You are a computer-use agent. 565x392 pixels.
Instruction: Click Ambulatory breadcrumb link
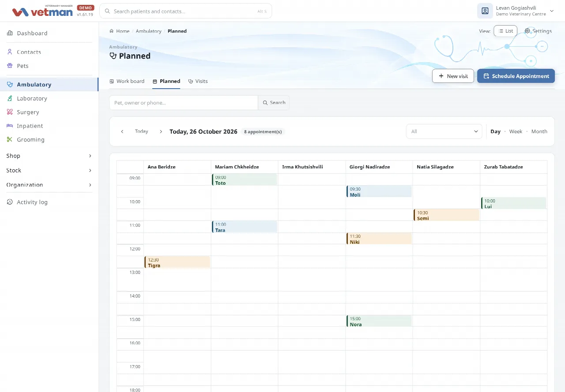coord(148,31)
